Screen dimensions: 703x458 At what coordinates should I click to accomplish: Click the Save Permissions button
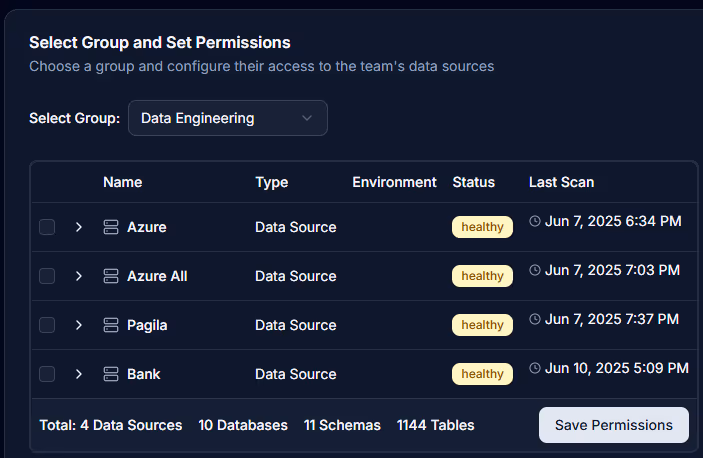pyautogui.click(x=614, y=425)
